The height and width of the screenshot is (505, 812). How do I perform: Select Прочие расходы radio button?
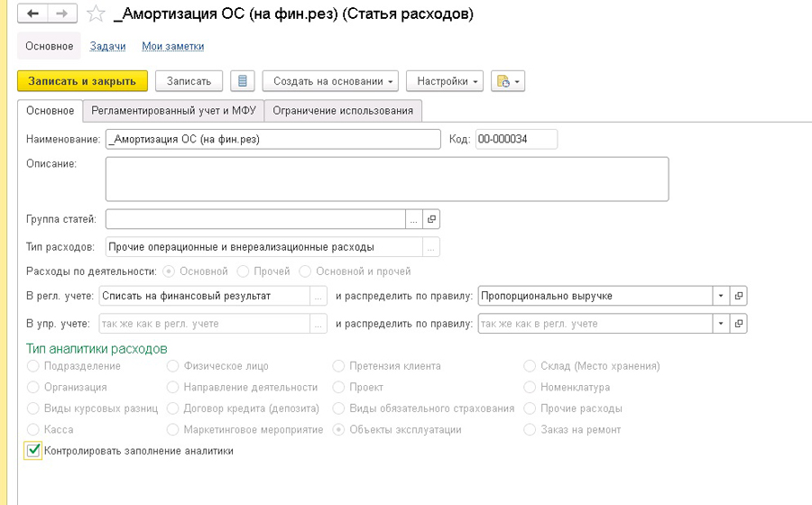point(530,409)
